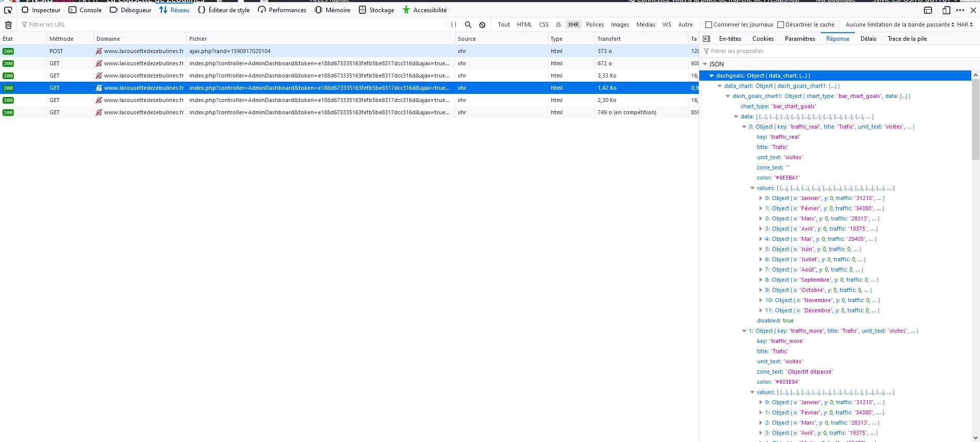Image resolution: width=980 pixels, height=442 pixels.
Task: Open the Console panel tab
Action: click(85, 10)
